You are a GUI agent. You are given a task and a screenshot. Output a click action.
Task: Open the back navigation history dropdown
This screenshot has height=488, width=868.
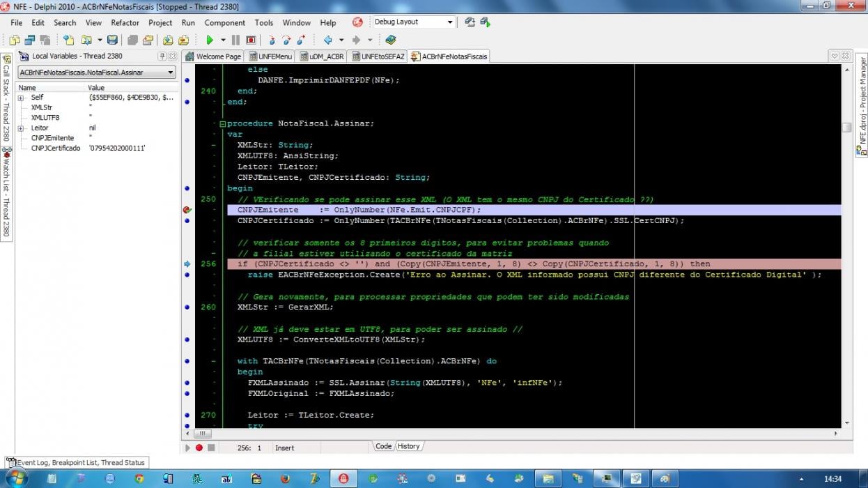point(341,40)
